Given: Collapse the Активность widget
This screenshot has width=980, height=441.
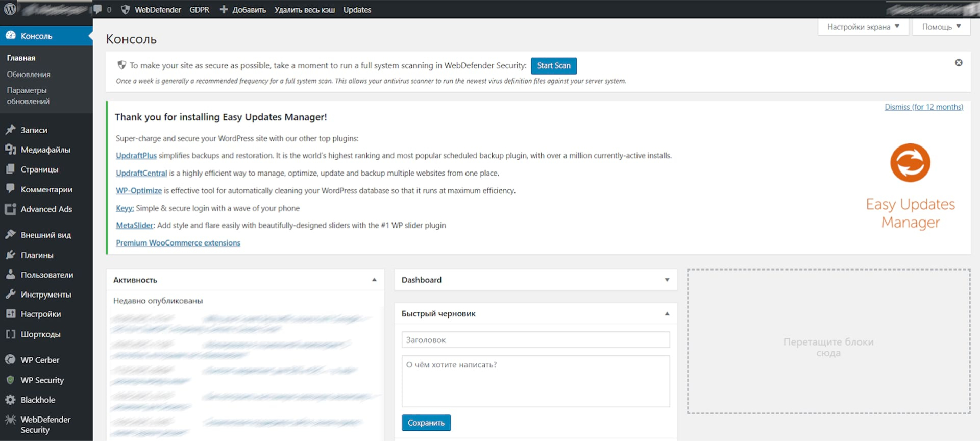Looking at the screenshot, I should [x=374, y=280].
